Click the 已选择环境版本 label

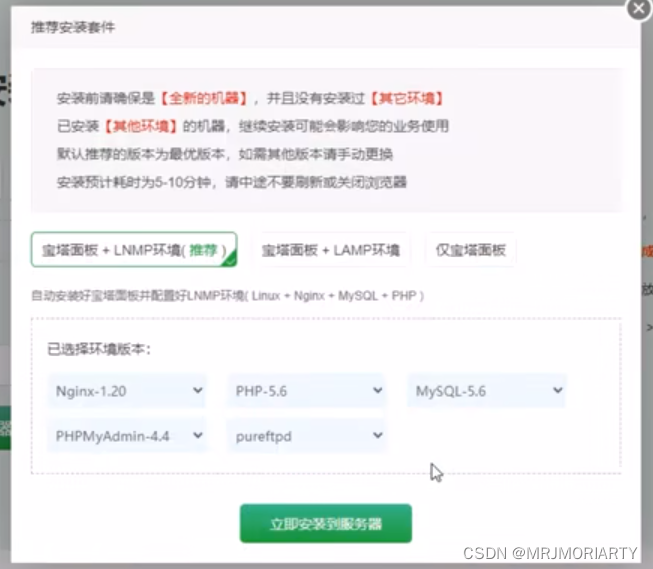point(99,349)
